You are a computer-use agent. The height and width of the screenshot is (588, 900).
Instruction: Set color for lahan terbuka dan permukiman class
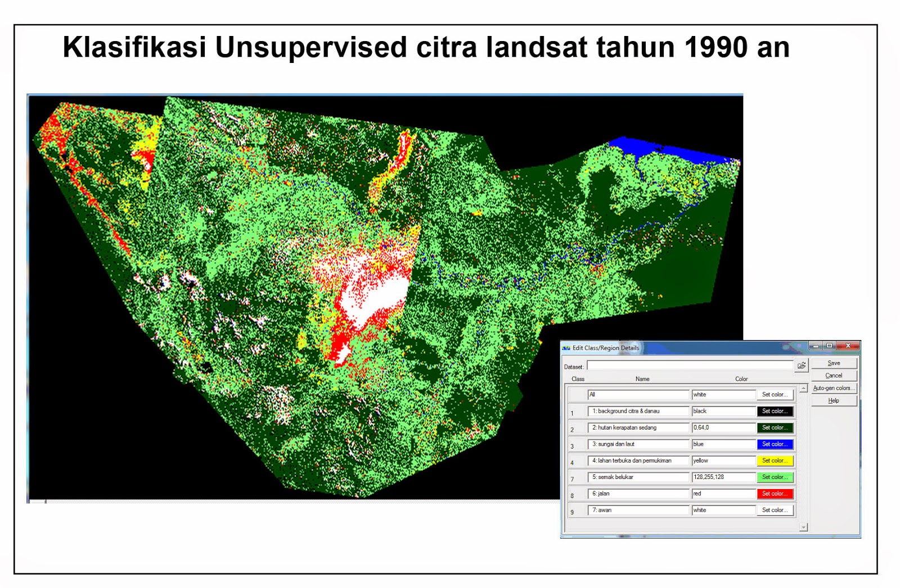click(775, 460)
